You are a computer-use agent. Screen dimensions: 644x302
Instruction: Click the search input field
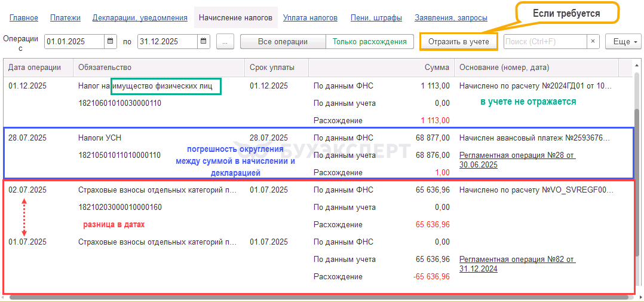click(545, 42)
